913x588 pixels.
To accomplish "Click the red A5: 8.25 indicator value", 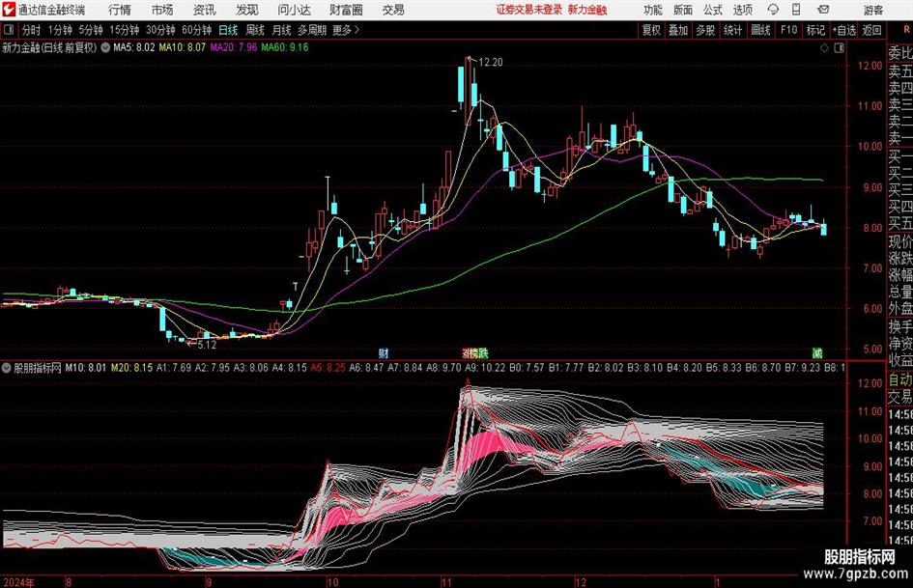I will coord(328,368).
